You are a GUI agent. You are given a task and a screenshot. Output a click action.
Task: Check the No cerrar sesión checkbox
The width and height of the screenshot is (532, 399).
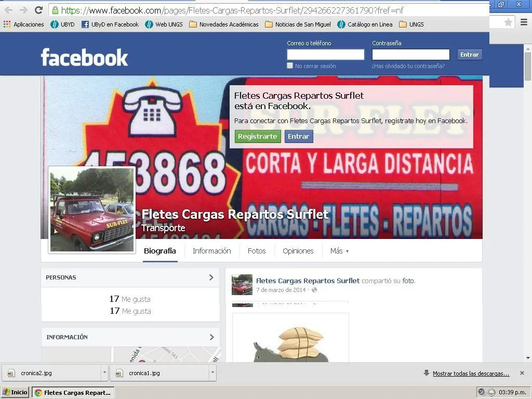(290, 65)
